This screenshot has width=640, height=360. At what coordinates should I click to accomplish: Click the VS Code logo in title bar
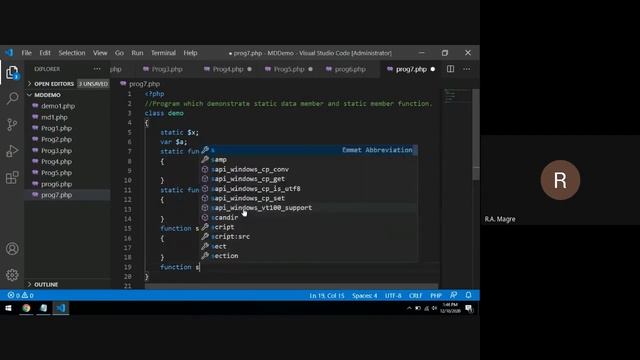pyautogui.click(x=9, y=53)
